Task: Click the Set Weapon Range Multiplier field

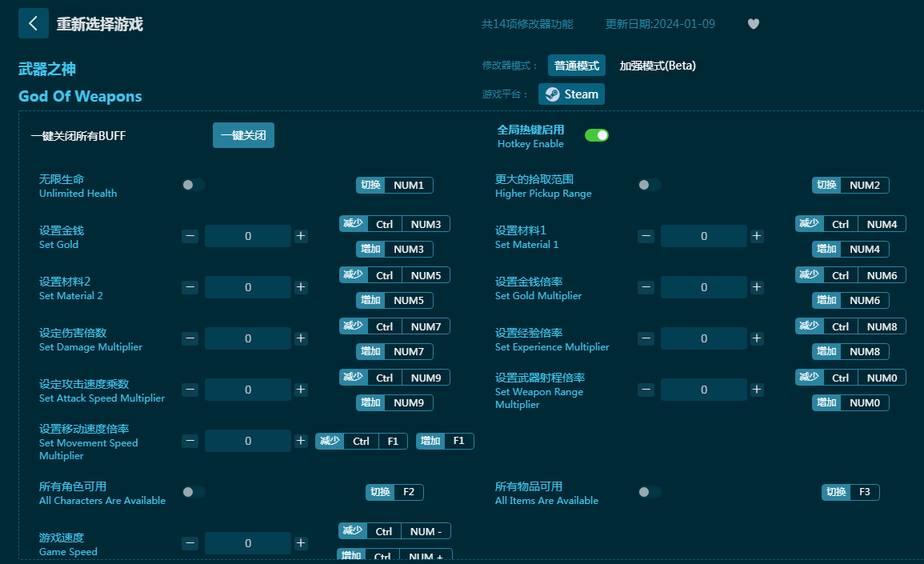Action: click(x=704, y=390)
